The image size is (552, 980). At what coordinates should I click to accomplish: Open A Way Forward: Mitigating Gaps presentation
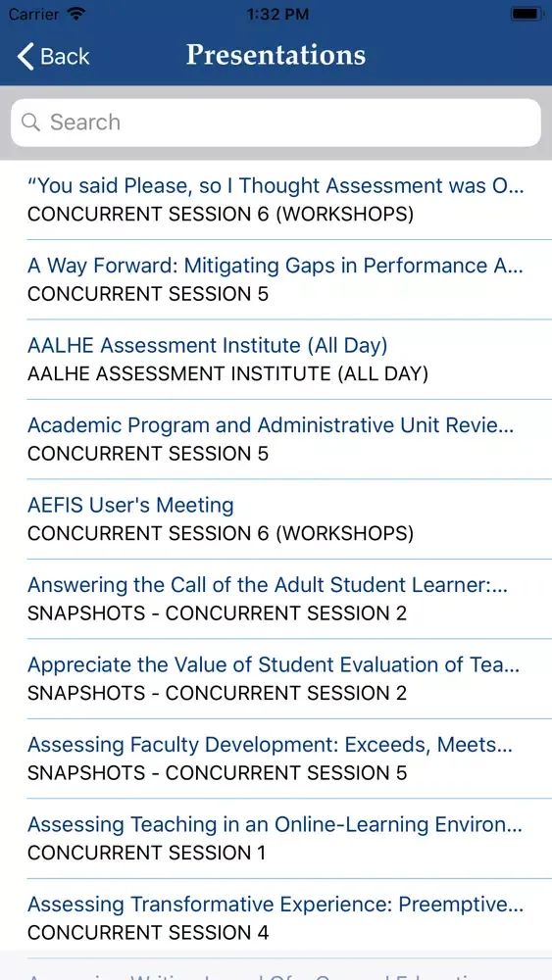click(276, 279)
